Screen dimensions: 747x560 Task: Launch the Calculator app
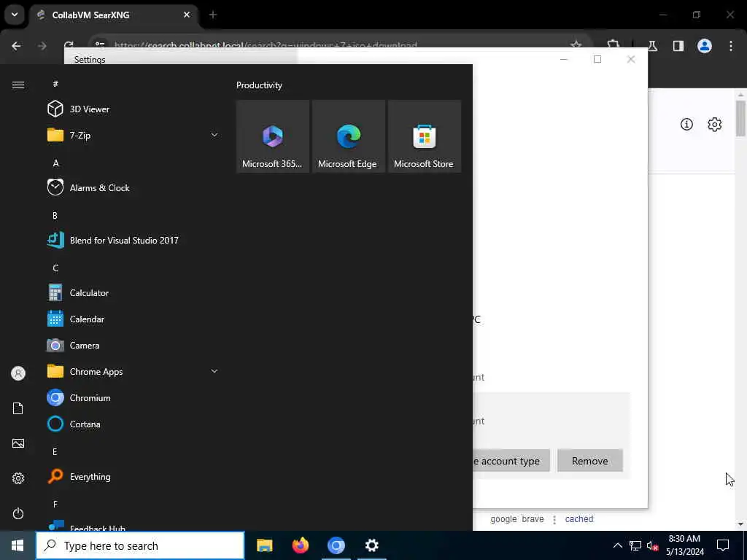coord(134,293)
